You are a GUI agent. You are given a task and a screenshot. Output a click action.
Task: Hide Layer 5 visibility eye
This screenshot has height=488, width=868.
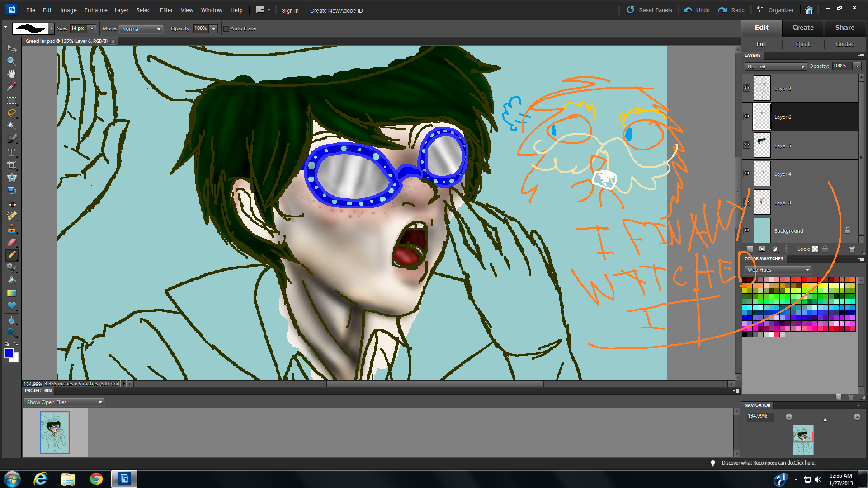747,145
